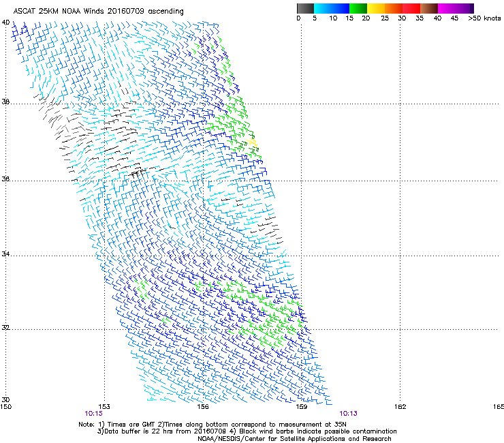Click the latitude label "32"
Image resolution: width=504 pixels, height=443 pixels.
point(5,328)
